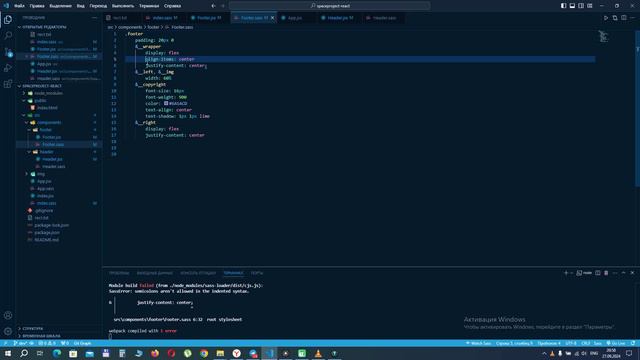Toggle Watch Sass in status bar
This screenshot has width=640, height=360.
pyautogui.click(x=479, y=343)
